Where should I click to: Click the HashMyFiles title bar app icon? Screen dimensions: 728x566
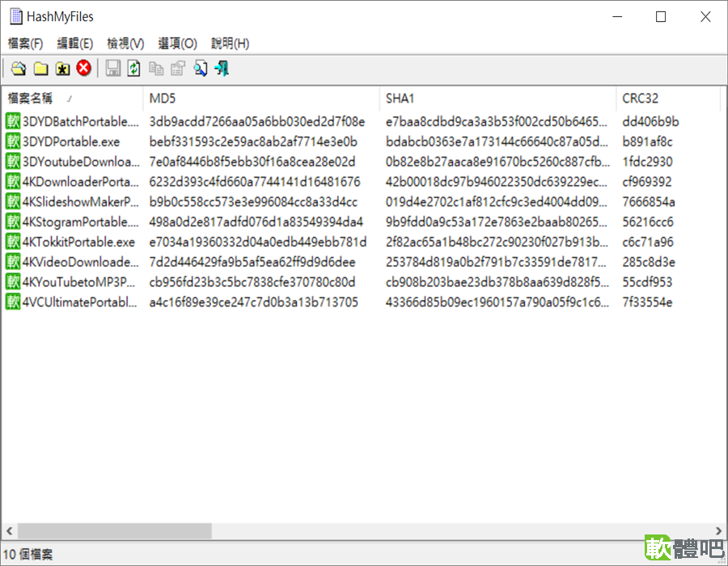tap(16, 16)
